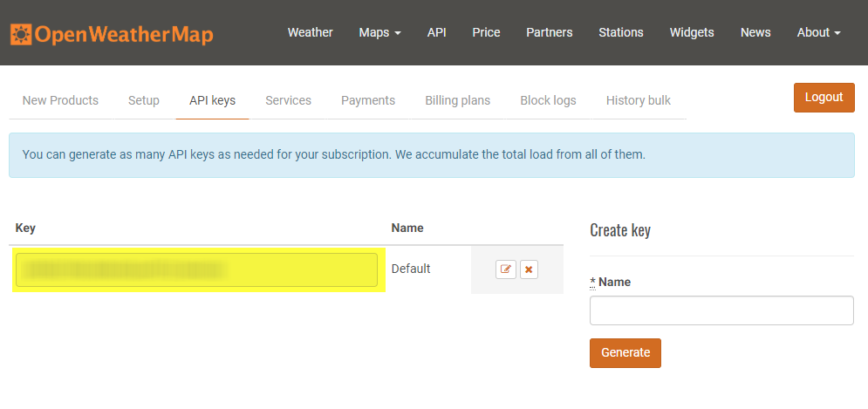The height and width of the screenshot is (409, 868).
Task: Visit the Partners page
Action: [549, 32]
